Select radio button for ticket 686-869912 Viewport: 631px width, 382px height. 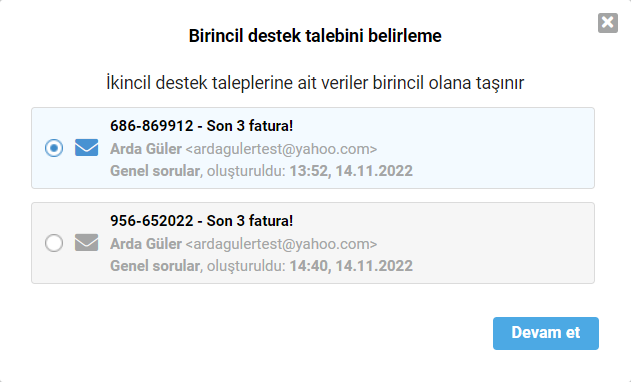pos(54,148)
